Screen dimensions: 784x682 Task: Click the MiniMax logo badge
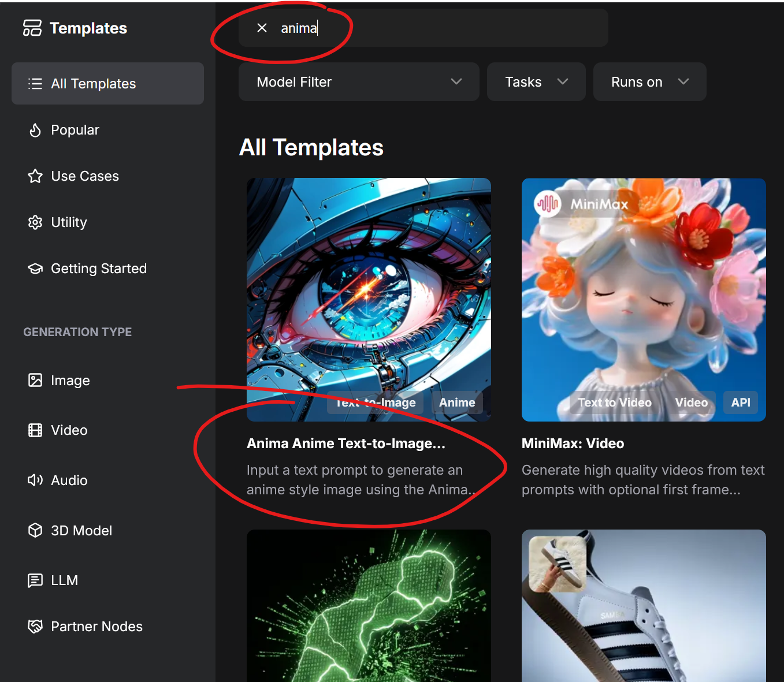tap(548, 204)
